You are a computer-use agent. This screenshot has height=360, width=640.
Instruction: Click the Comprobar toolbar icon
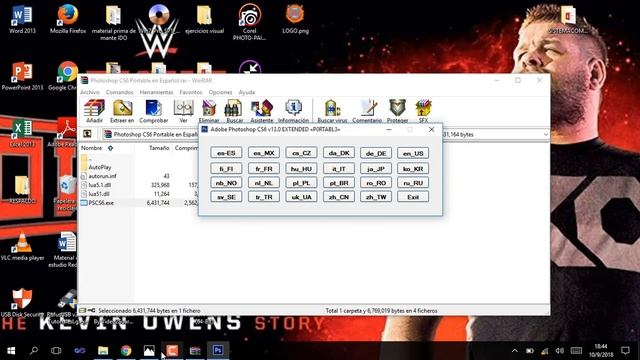[x=153, y=111]
